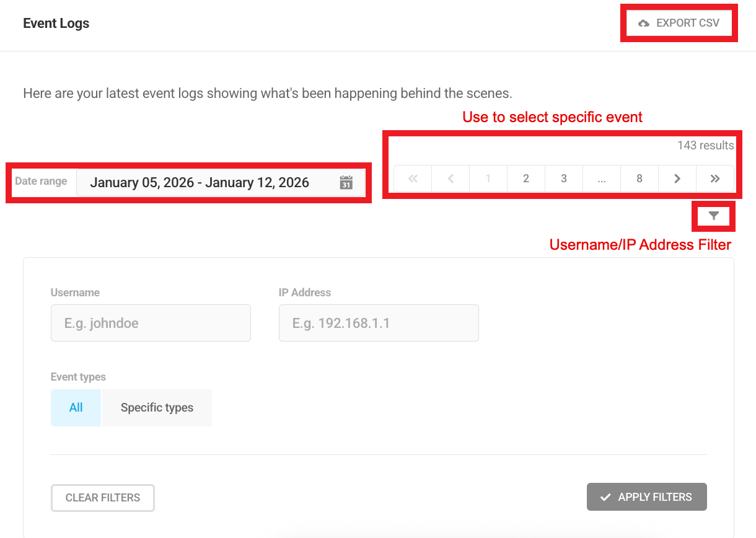Image resolution: width=756 pixels, height=538 pixels.
Task: Jump to last page with double-right chevron
Action: 715,179
